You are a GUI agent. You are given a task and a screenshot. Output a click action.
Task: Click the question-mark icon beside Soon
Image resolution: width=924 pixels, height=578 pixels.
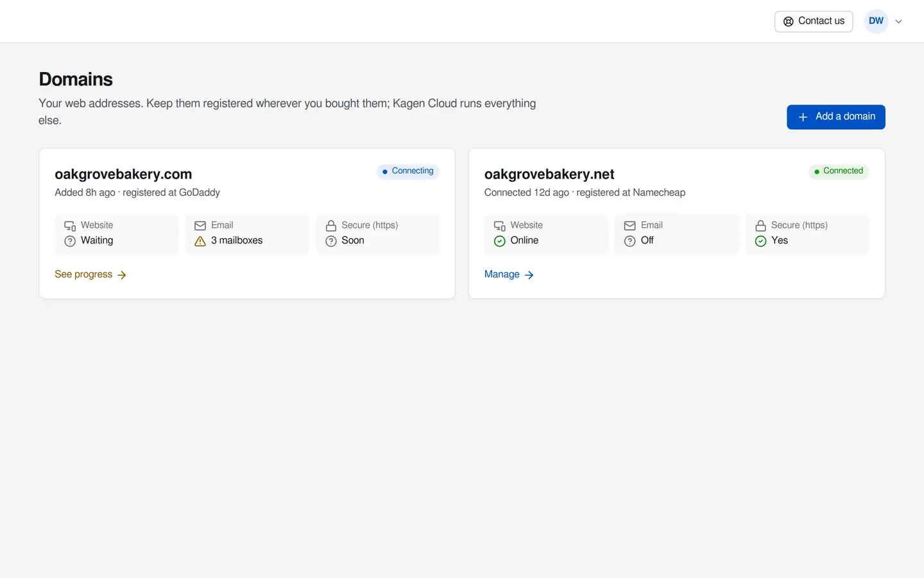pos(331,241)
